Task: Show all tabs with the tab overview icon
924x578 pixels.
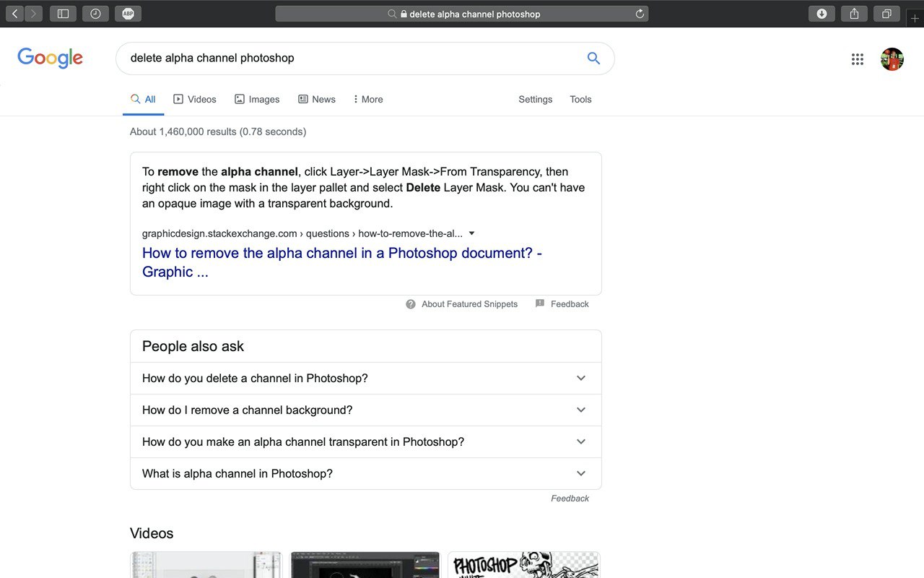Action: tap(886, 14)
